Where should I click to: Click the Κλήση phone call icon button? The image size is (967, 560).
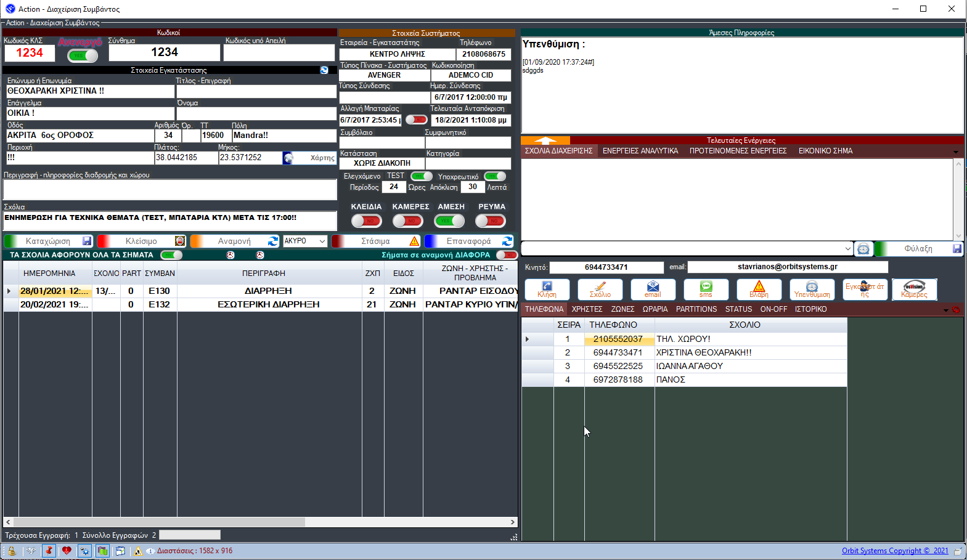547,289
